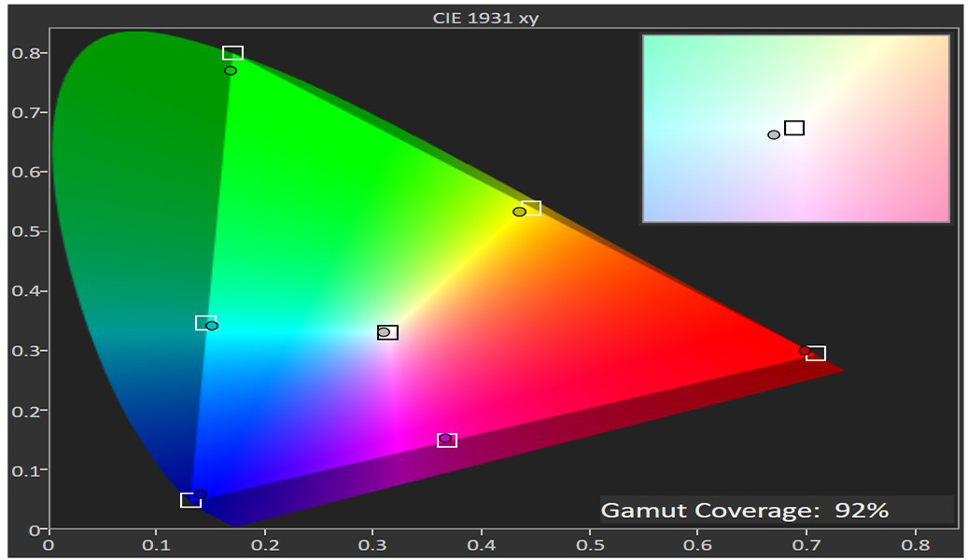Viewport: 968px width, 560px height.
Task: Click the yellow secondary target square
Action: coord(531,208)
